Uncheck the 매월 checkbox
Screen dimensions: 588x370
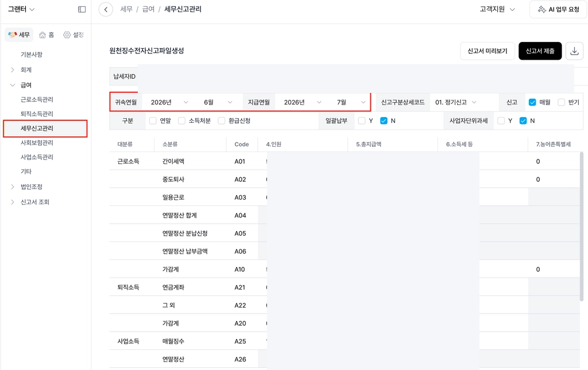coord(532,102)
